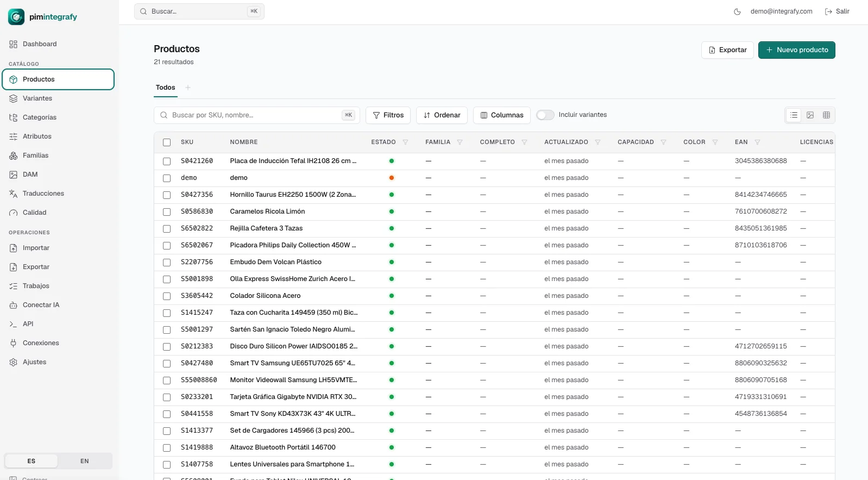868x480 pixels.
Task: Click the Completo column filter funnel
Action: coord(524,142)
